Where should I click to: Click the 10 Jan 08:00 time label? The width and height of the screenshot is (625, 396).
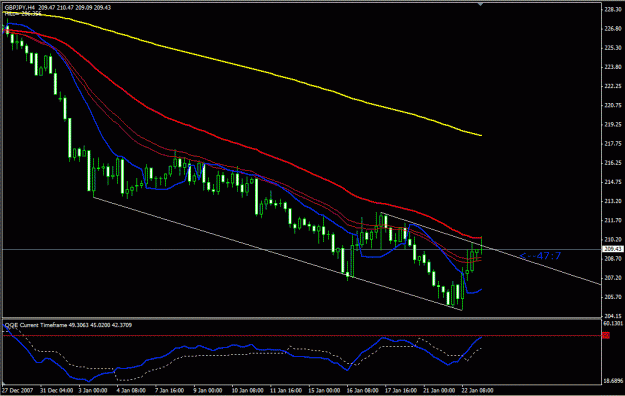(x=248, y=390)
